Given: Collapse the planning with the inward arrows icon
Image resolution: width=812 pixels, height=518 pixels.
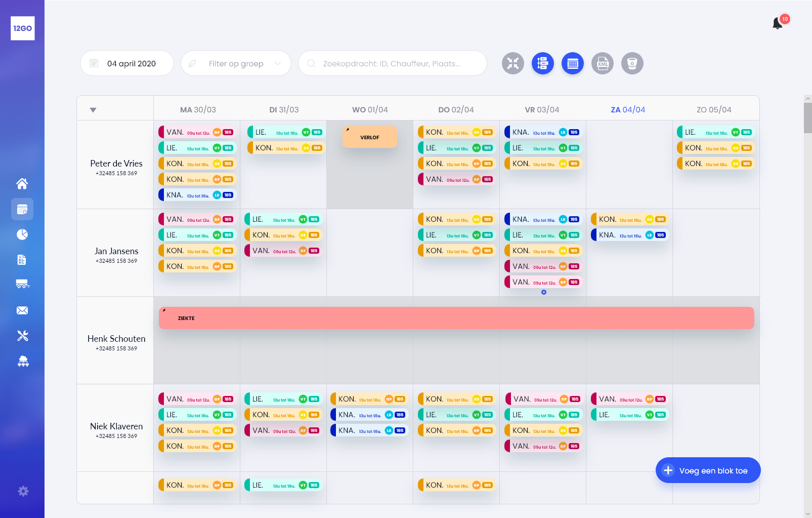Looking at the screenshot, I should click(x=512, y=63).
